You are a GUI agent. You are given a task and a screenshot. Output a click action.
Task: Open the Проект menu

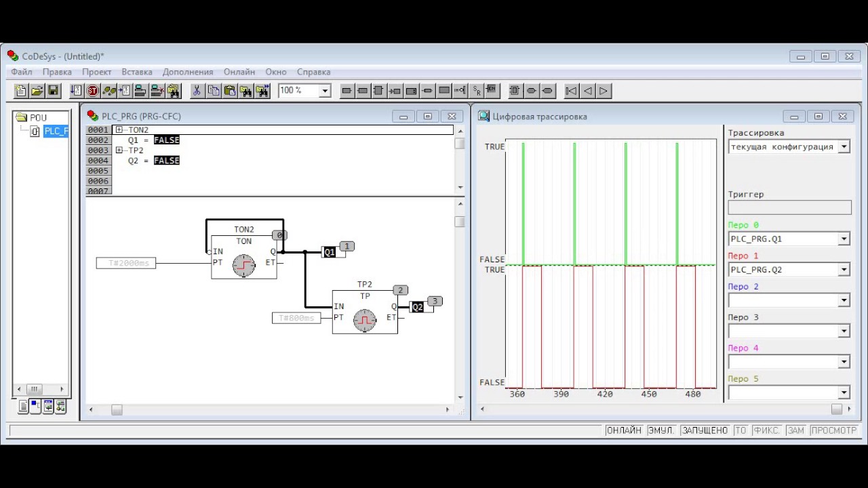pos(97,72)
